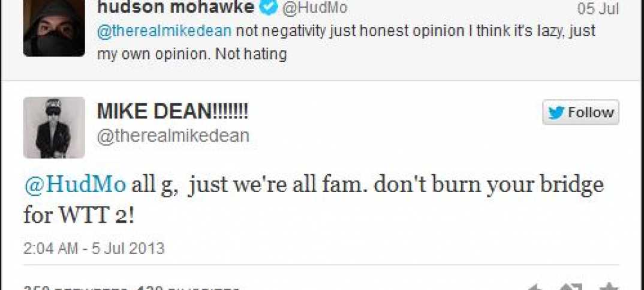Click the reply arrow icon below the tweet
Viewport: 644px width, 290px height.
[x=534, y=287]
